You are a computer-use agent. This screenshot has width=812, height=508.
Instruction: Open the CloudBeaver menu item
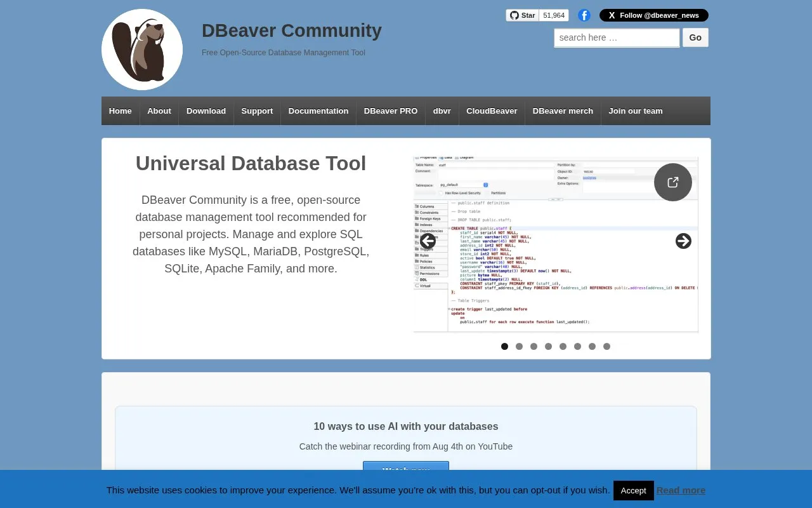(x=492, y=111)
